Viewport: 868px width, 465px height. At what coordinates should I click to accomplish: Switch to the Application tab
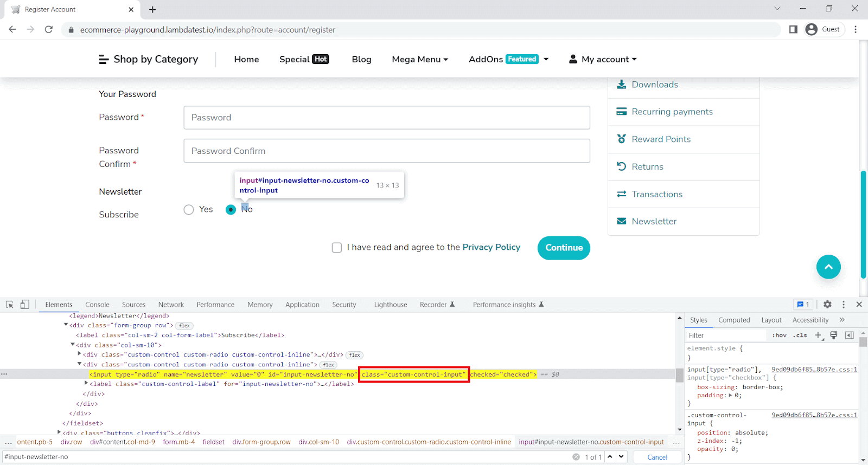pos(302,305)
